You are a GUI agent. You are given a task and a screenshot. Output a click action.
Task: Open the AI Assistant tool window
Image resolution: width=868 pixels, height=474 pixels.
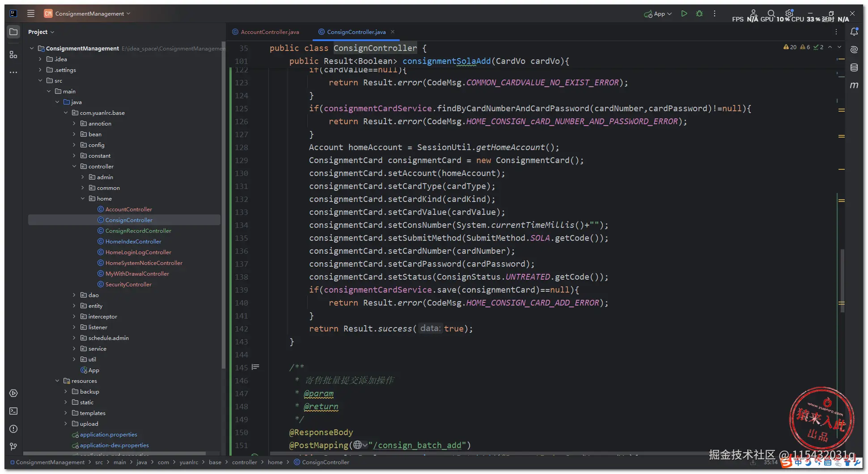tap(854, 50)
